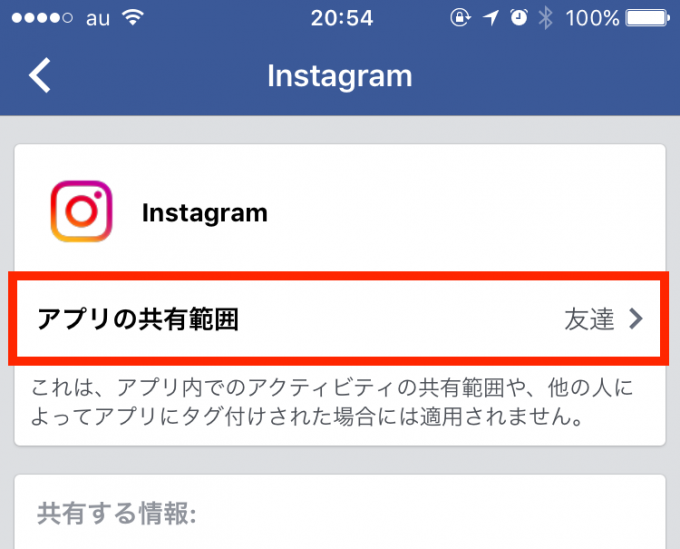Viewport: 680px width, 549px height.
Task: Tap the location arrow status icon
Action: 491,18
